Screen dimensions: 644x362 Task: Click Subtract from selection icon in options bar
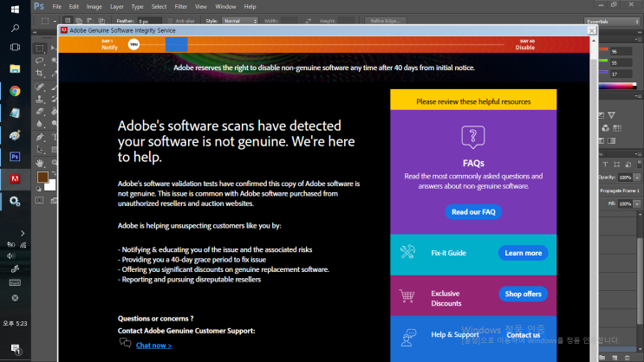(90, 21)
